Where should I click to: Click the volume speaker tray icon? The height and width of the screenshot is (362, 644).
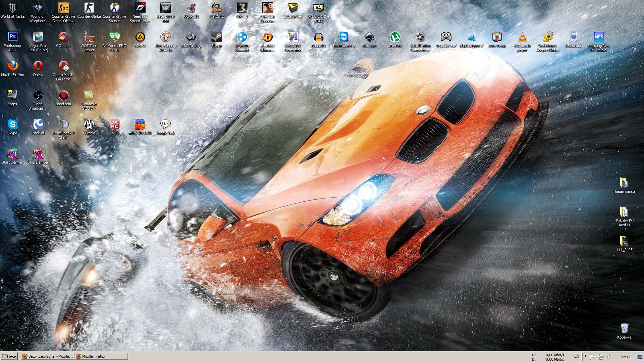609,357
